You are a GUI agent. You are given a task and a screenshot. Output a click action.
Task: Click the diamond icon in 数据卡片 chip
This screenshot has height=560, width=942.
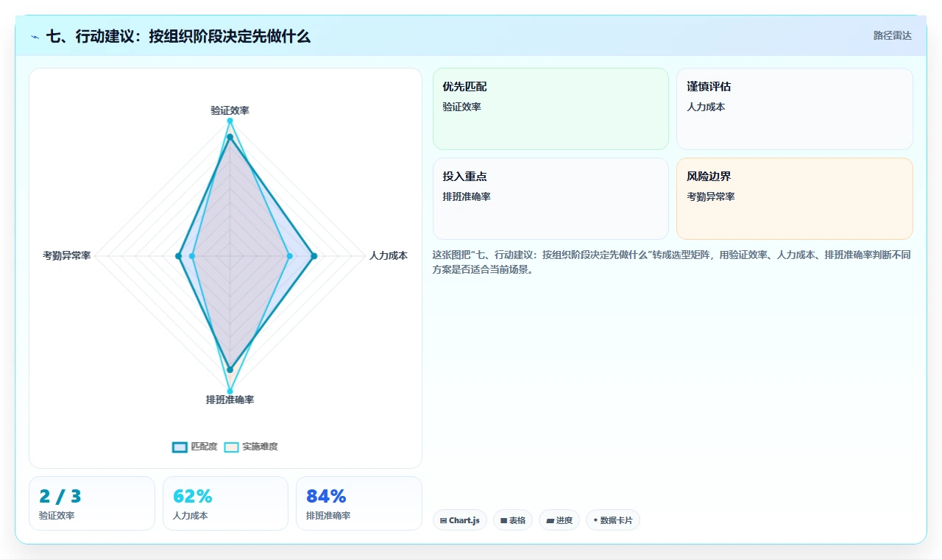tap(595, 520)
